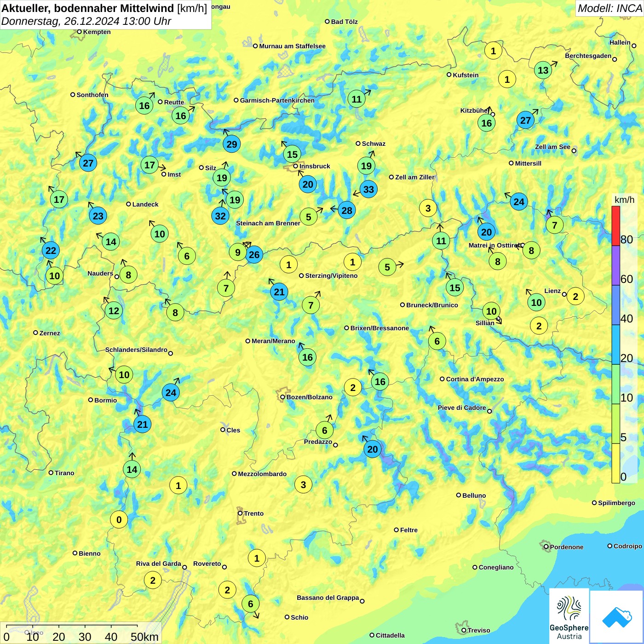Click the Kempten town label
644x644 pixels.
97,32
